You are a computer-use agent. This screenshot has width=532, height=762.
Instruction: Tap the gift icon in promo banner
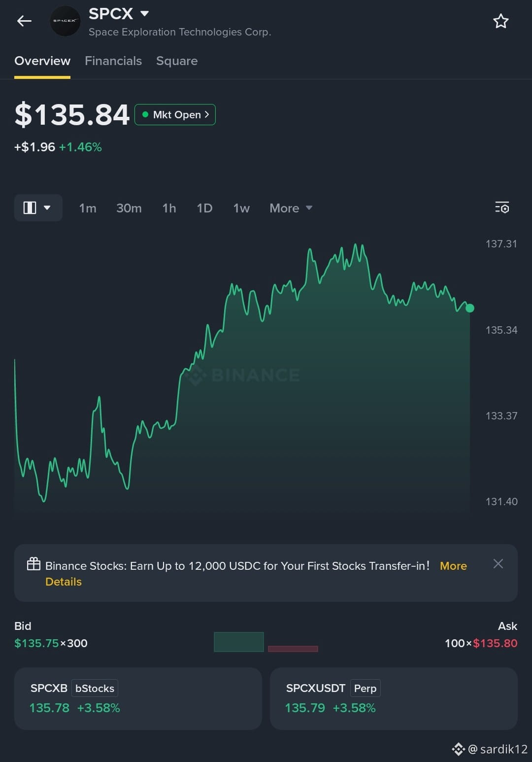click(33, 564)
